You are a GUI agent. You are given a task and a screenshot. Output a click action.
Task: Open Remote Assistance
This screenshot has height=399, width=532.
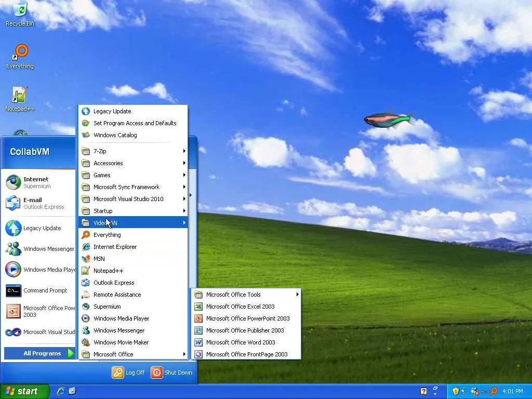click(x=133, y=295)
